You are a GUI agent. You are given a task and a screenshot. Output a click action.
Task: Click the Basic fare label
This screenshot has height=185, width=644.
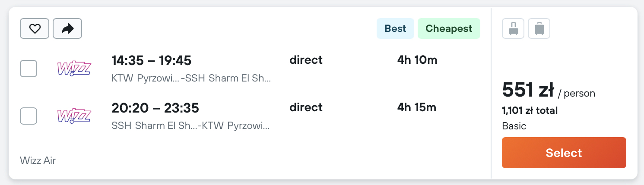coord(514,126)
